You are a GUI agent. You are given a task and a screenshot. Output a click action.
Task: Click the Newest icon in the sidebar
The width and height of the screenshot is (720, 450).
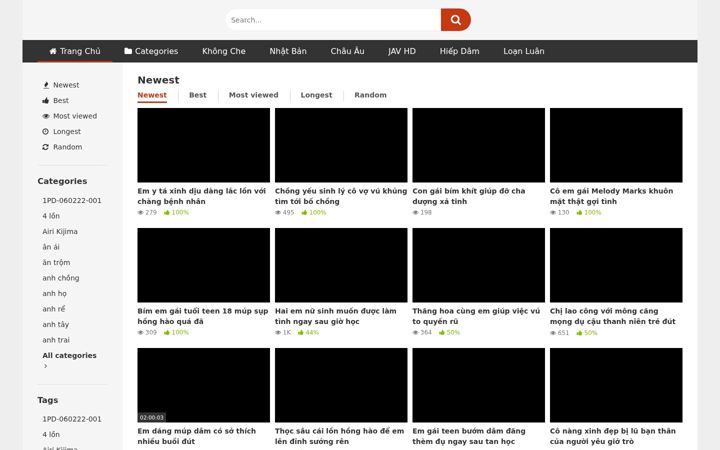click(x=45, y=85)
